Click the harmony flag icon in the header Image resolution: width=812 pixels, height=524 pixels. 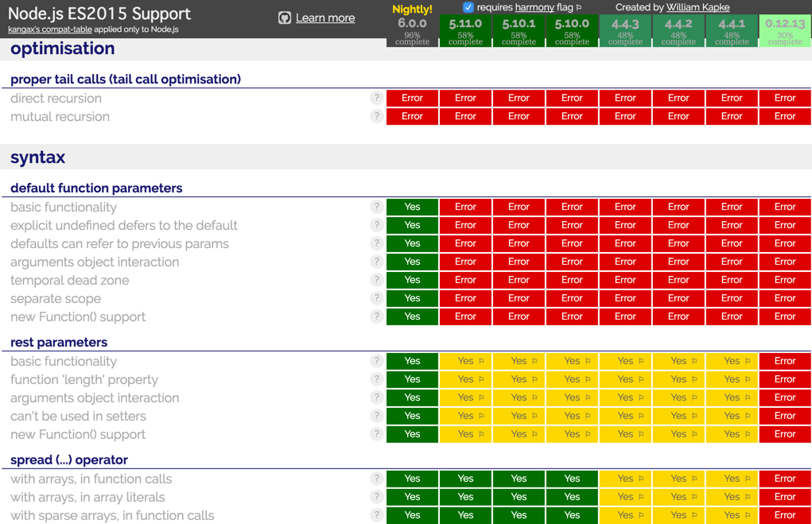pos(579,7)
